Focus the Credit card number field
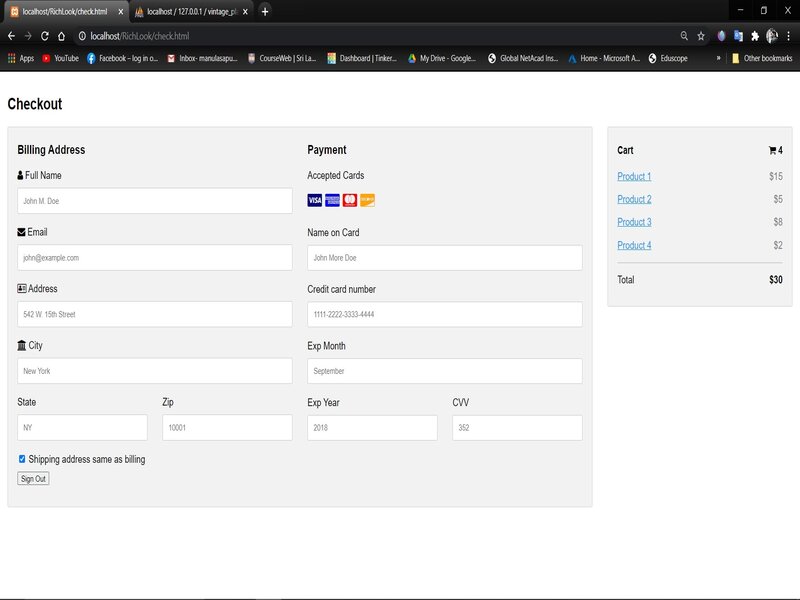This screenshot has width=800, height=600. (x=445, y=314)
